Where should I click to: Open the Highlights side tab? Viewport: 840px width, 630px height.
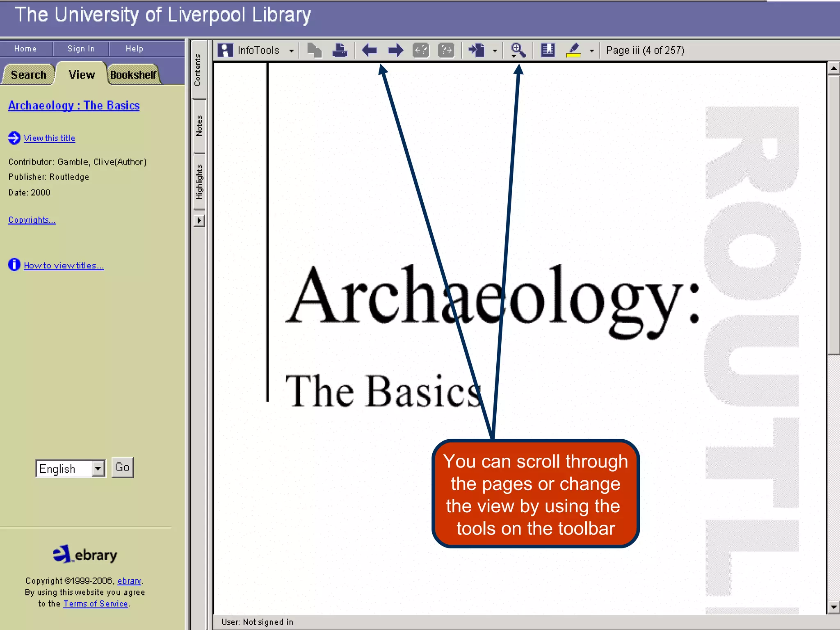click(x=199, y=182)
